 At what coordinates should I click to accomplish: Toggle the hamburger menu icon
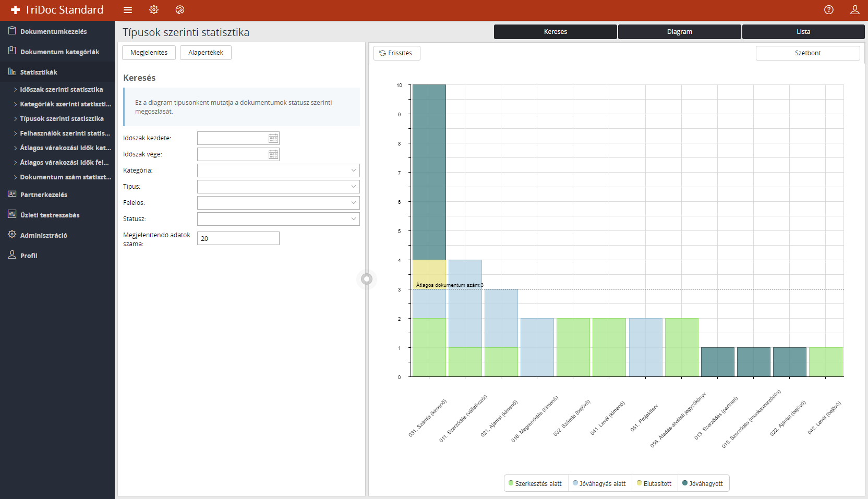click(128, 10)
